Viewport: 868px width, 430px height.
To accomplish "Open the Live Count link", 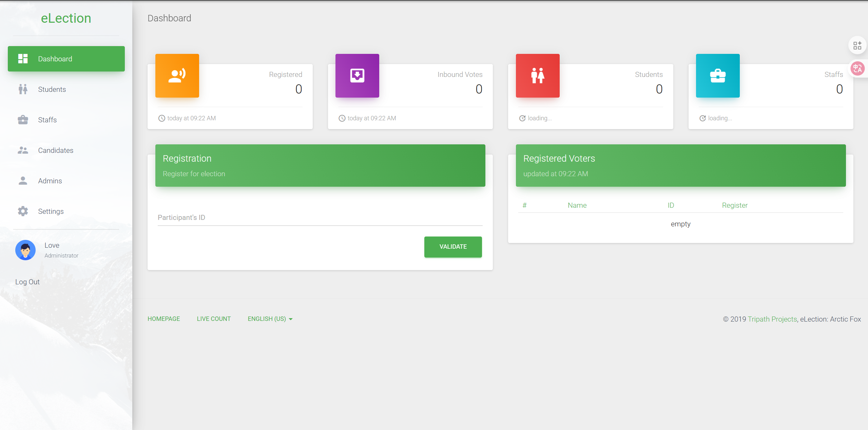I will click(x=214, y=319).
